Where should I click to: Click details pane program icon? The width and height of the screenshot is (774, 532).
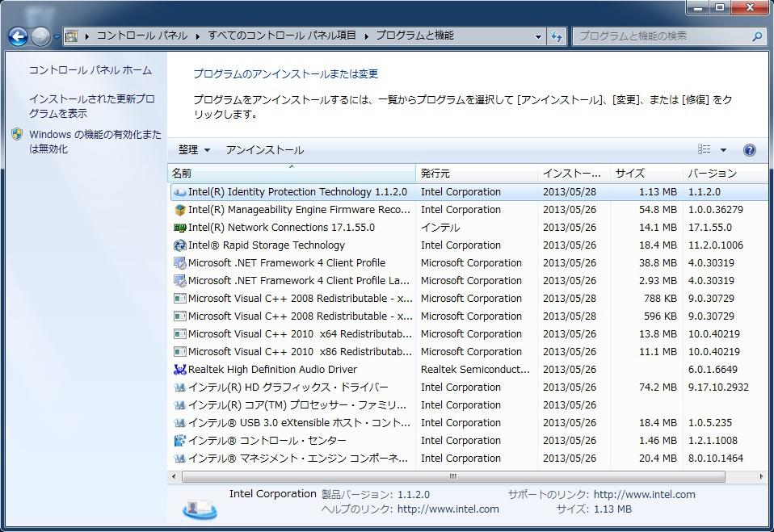click(200, 509)
